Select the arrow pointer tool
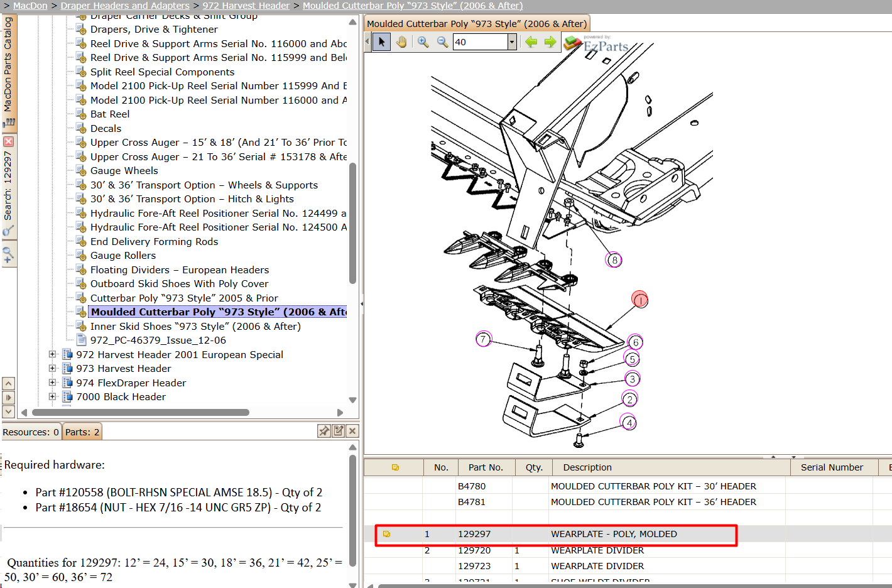The image size is (892, 588). 381,42
